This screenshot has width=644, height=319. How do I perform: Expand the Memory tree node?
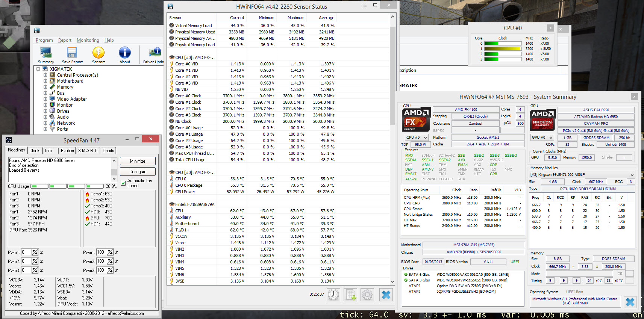pos(45,87)
